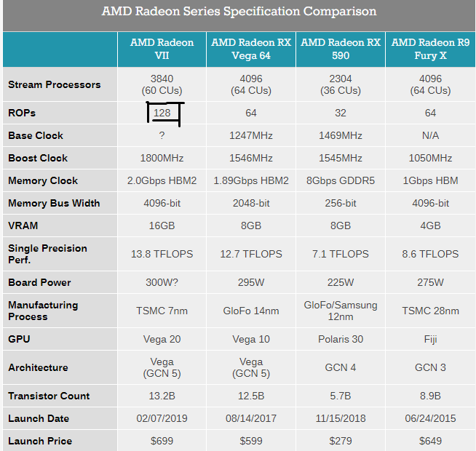Viewport: 476px width, 451px height.
Task: Click the 'Vega 20' cell
Action: point(162,339)
